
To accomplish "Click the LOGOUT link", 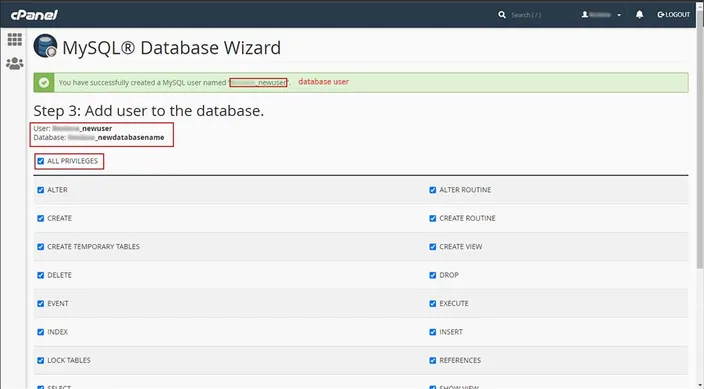I will click(673, 15).
